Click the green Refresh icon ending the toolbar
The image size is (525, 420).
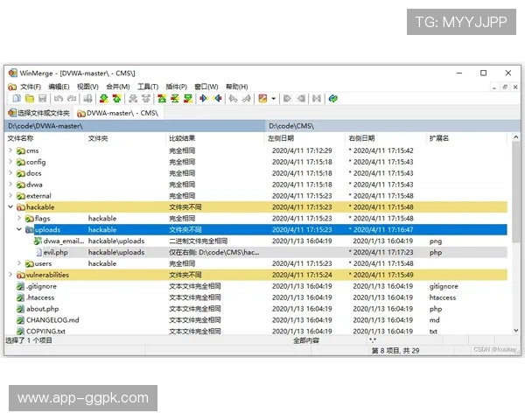pos(332,99)
